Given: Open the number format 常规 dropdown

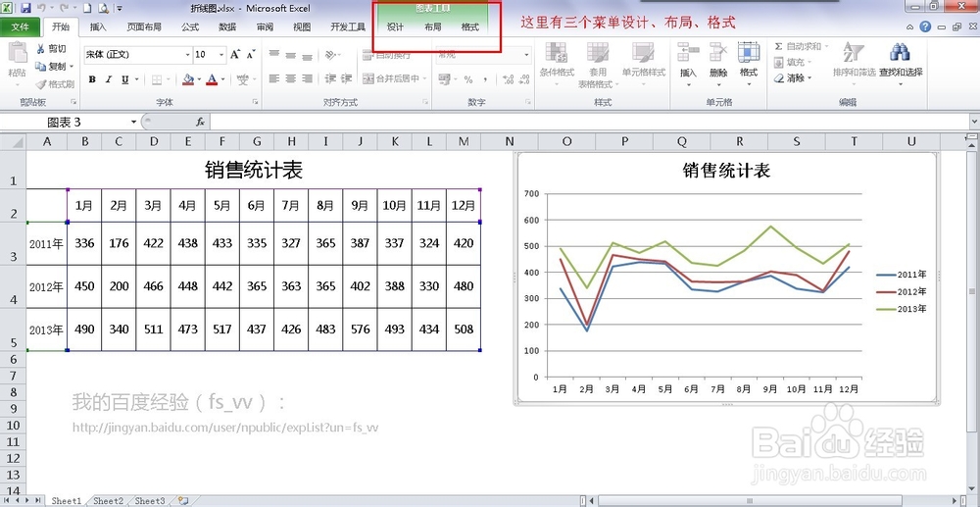Looking at the screenshot, I should click(526, 55).
